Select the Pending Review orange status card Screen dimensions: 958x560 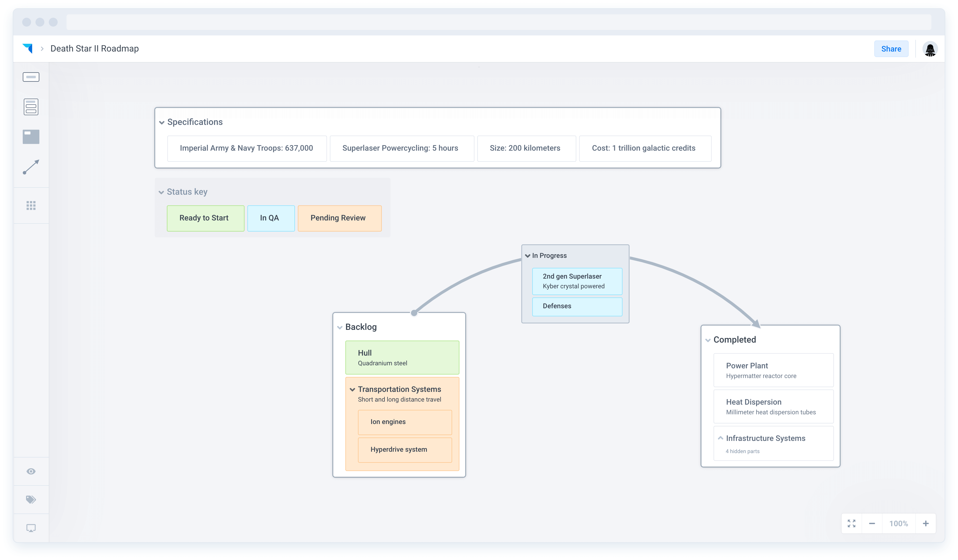pos(340,218)
